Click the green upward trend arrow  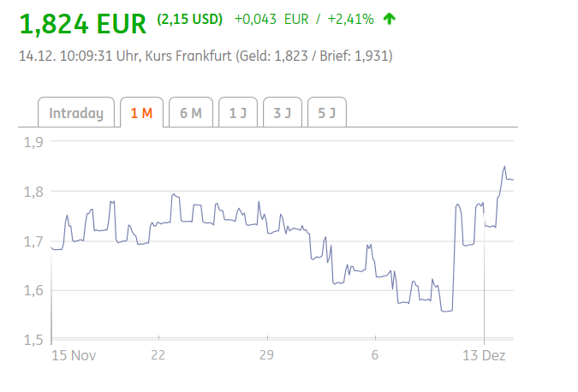click(390, 19)
